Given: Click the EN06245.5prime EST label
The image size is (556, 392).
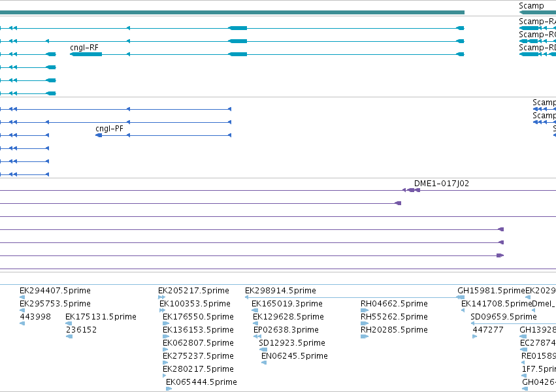Looking at the screenshot, I should (294, 356).
